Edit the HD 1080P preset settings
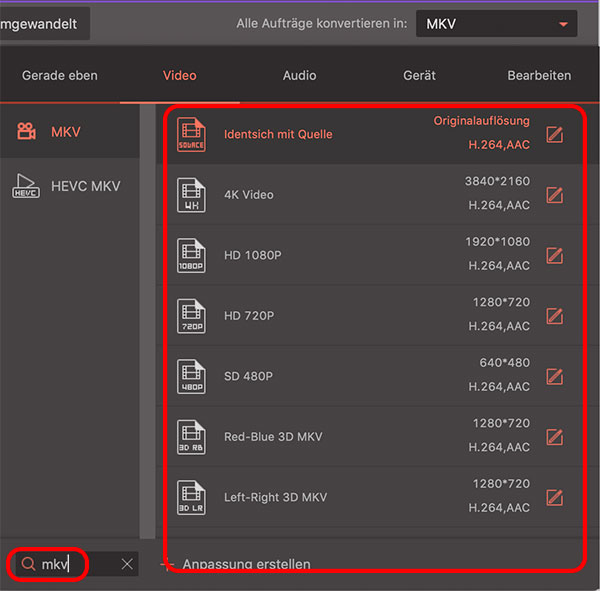Image resolution: width=600 pixels, height=591 pixels. click(x=554, y=255)
